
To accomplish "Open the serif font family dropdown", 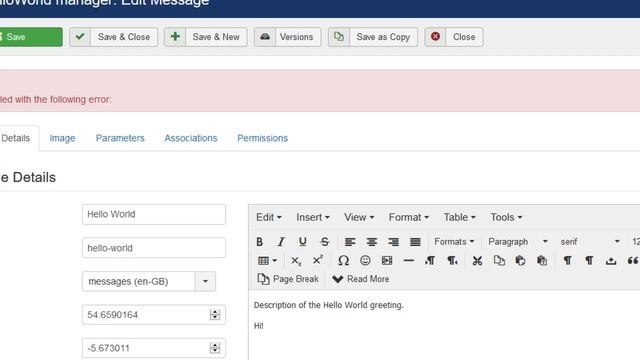I will 590,242.
